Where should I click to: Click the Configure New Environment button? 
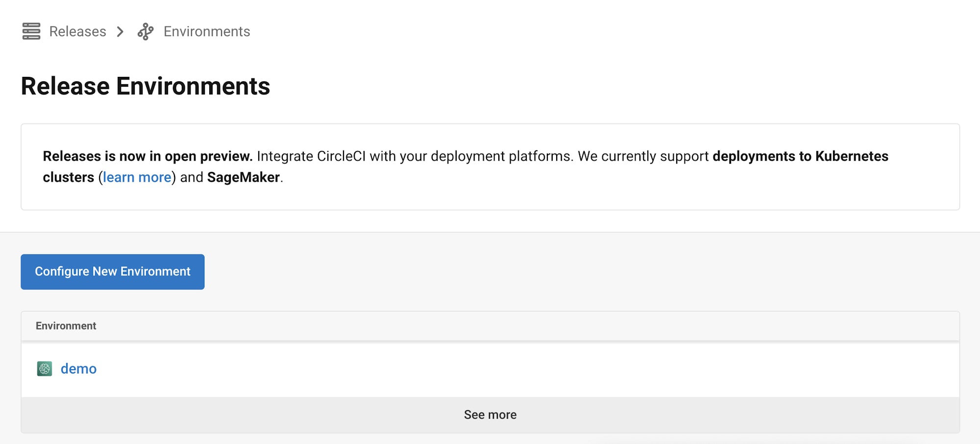pos(112,271)
